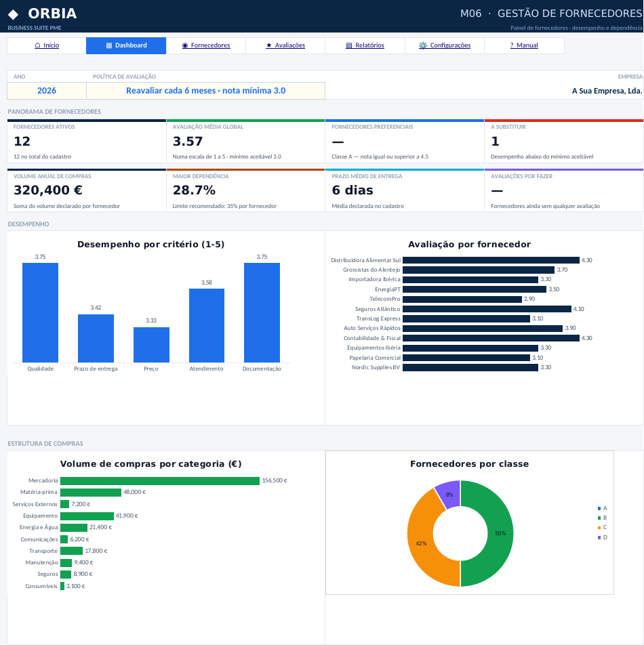Click the blue A legend swatch

599,508
